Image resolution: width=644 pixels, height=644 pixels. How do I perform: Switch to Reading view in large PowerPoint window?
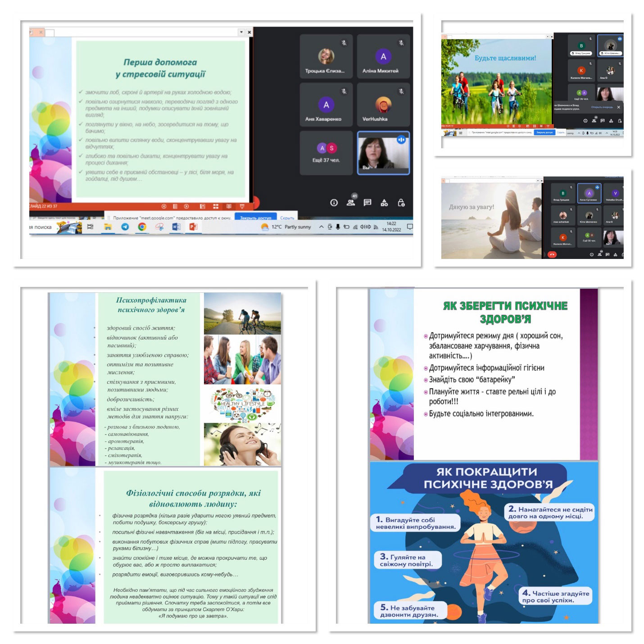229,206
